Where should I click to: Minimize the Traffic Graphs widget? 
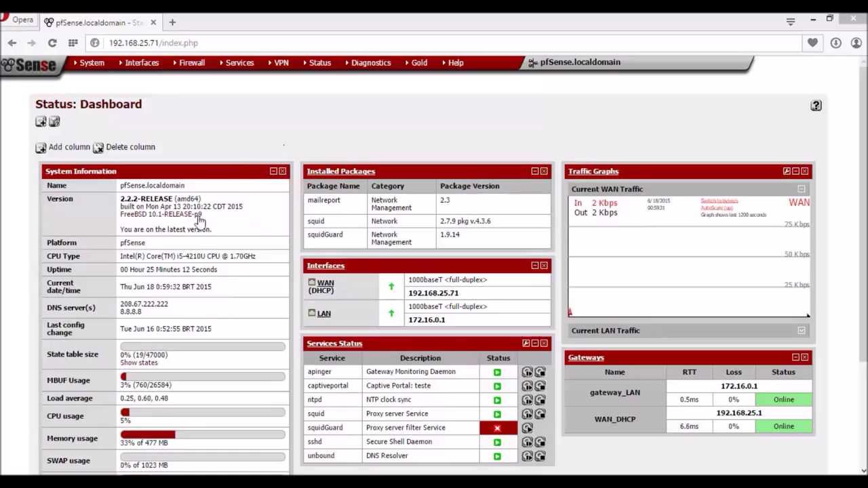click(795, 171)
